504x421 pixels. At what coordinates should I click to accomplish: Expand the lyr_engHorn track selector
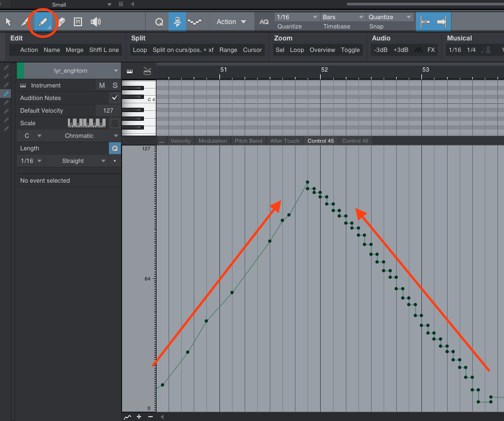(72, 71)
